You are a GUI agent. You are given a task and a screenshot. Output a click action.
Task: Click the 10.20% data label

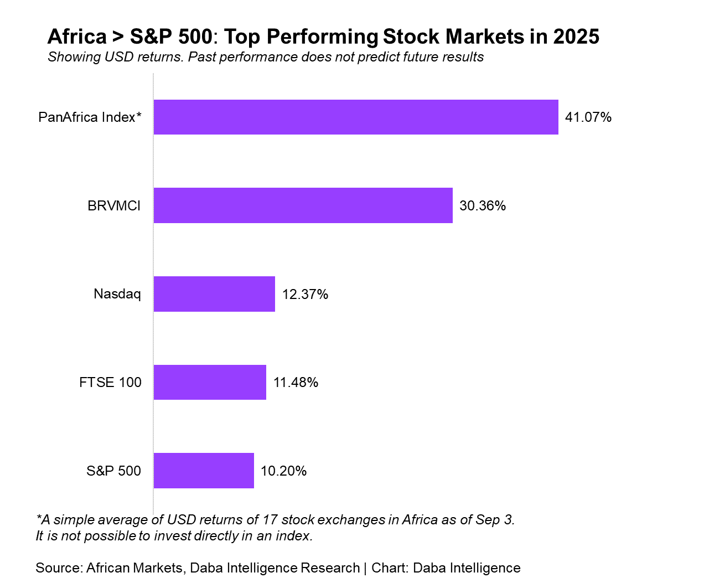(283, 471)
